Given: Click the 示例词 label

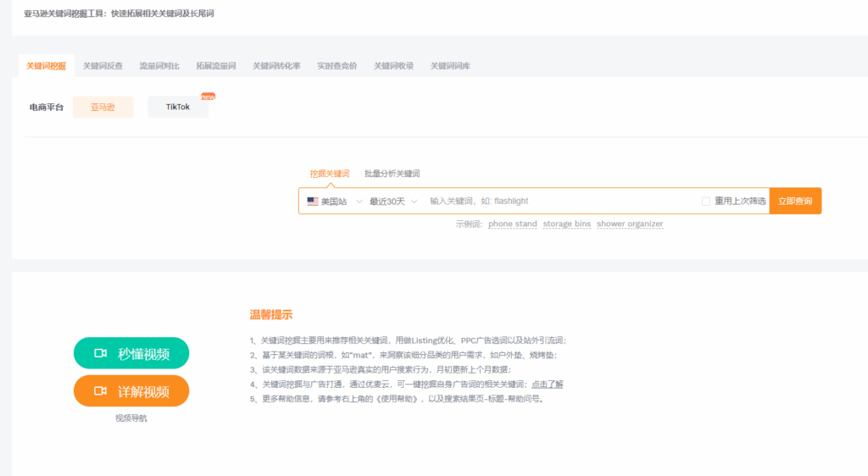Looking at the screenshot, I should tap(468, 224).
